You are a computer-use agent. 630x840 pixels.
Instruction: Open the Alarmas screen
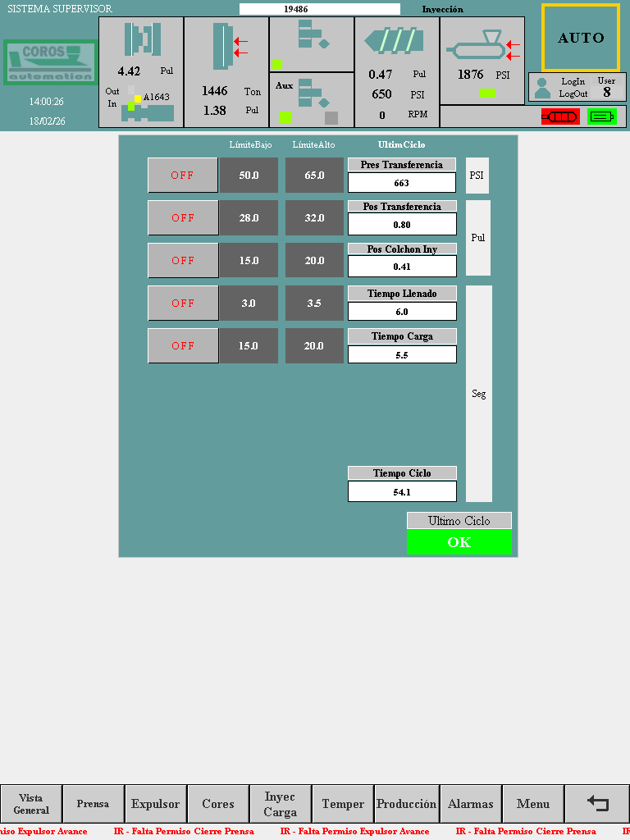(x=471, y=804)
